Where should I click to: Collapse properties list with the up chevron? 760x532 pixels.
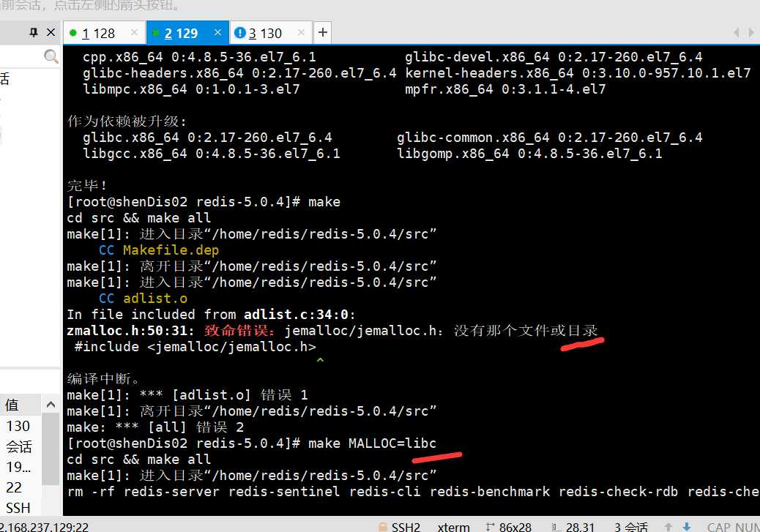[x=51, y=405]
